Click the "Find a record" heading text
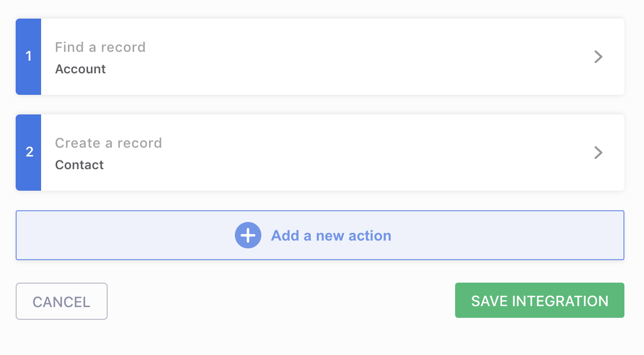Viewport: 644px width, 355px height. [x=100, y=47]
